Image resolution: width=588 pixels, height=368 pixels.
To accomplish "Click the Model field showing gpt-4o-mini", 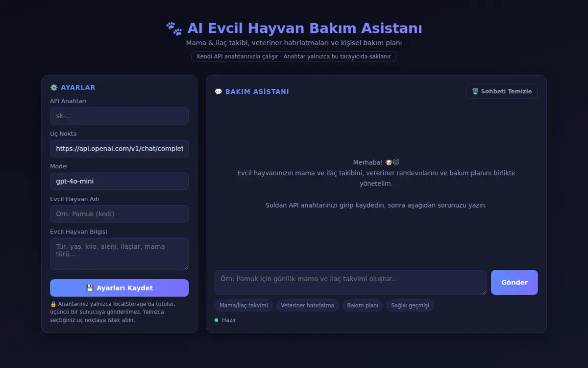I will [119, 181].
